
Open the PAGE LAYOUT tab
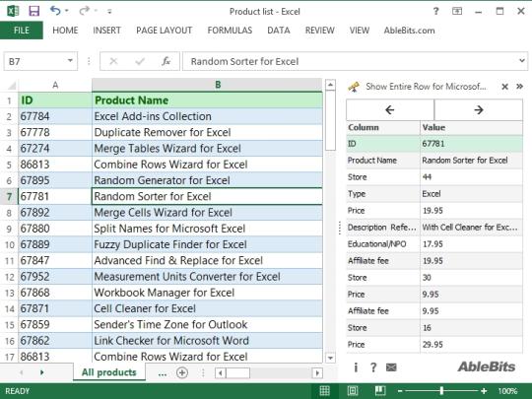pos(165,31)
